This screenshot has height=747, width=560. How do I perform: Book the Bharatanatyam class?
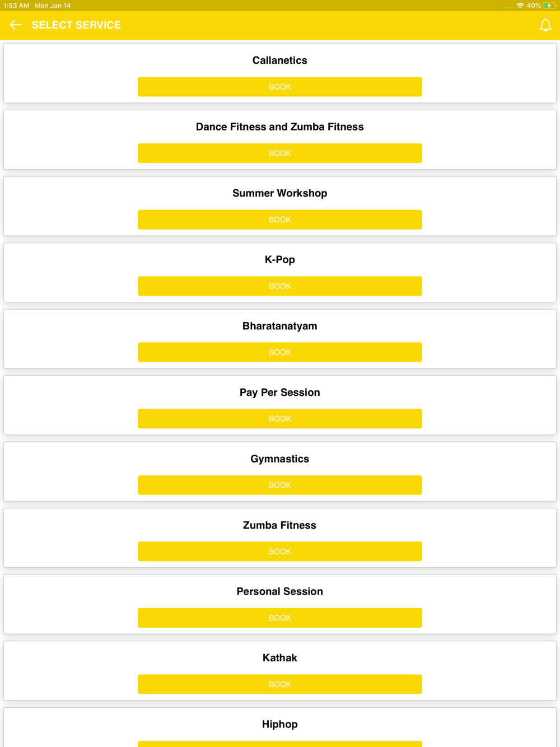(x=280, y=352)
